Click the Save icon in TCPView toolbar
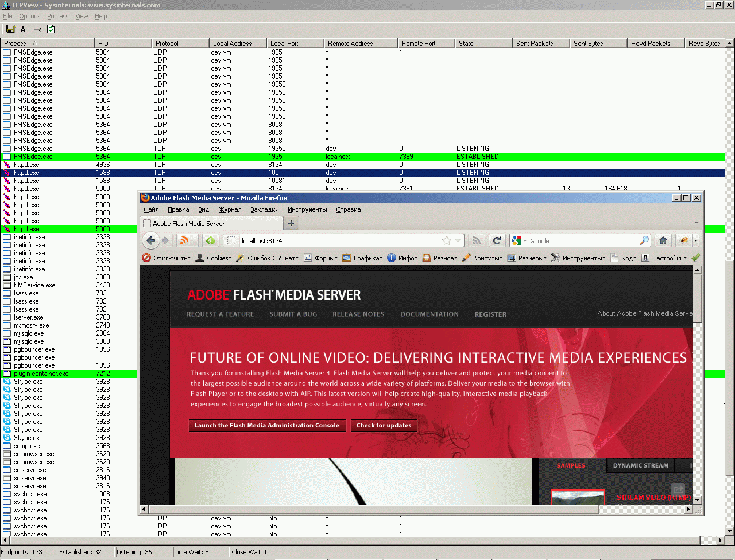This screenshot has width=735, height=560. [x=10, y=29]
